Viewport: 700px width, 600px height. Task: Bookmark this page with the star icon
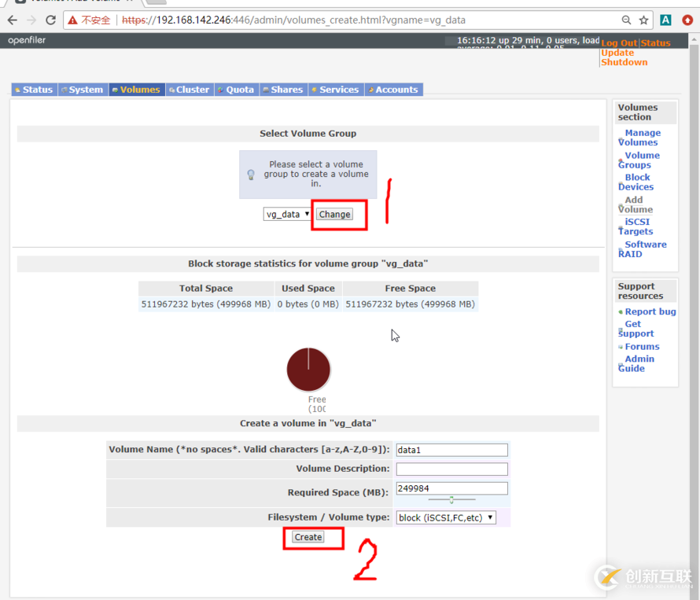pos(643,20)
